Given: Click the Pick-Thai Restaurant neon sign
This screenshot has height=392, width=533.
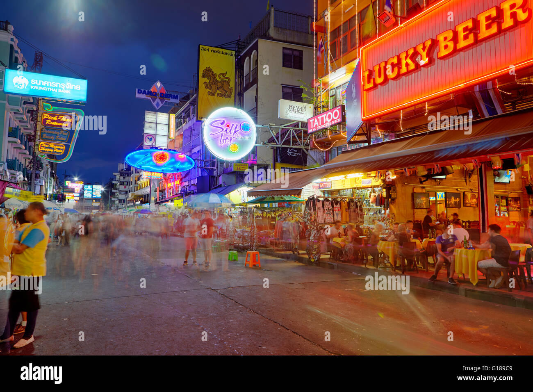Looking at the screenshot, I should pos(57,120).
